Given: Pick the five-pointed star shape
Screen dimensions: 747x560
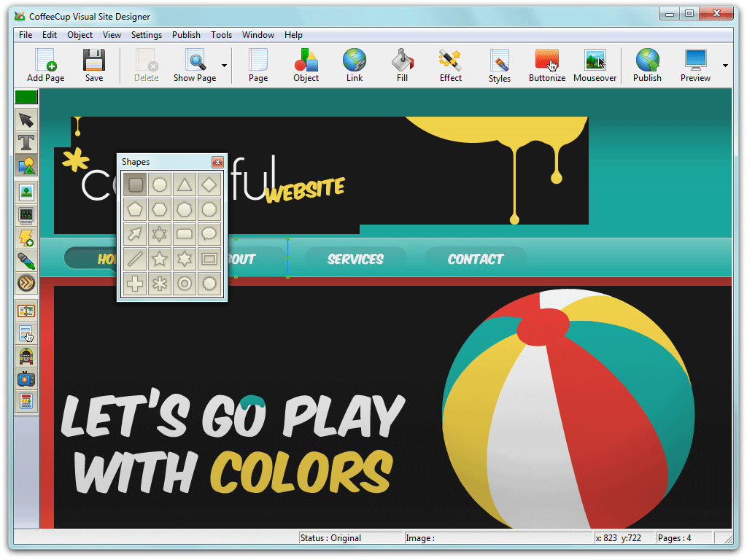Looking at the screenshot, I should 160,258.
